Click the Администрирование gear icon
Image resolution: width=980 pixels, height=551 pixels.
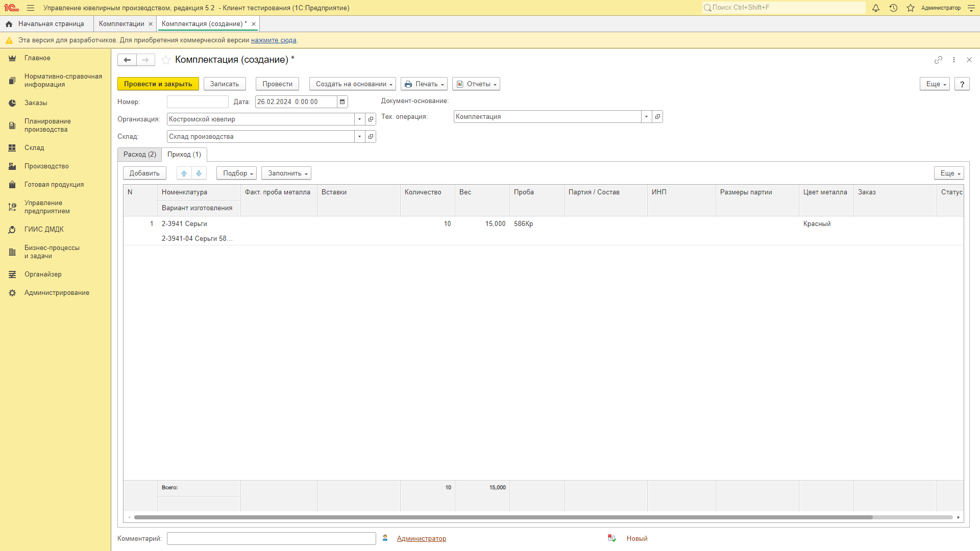click(12, 293)
